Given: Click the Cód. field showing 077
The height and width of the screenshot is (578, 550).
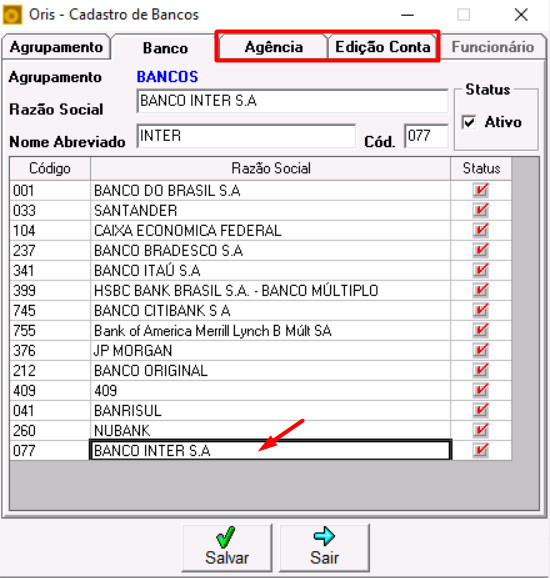Looking at the screenshot, I should pyautogui.click(x=426, y=136).
